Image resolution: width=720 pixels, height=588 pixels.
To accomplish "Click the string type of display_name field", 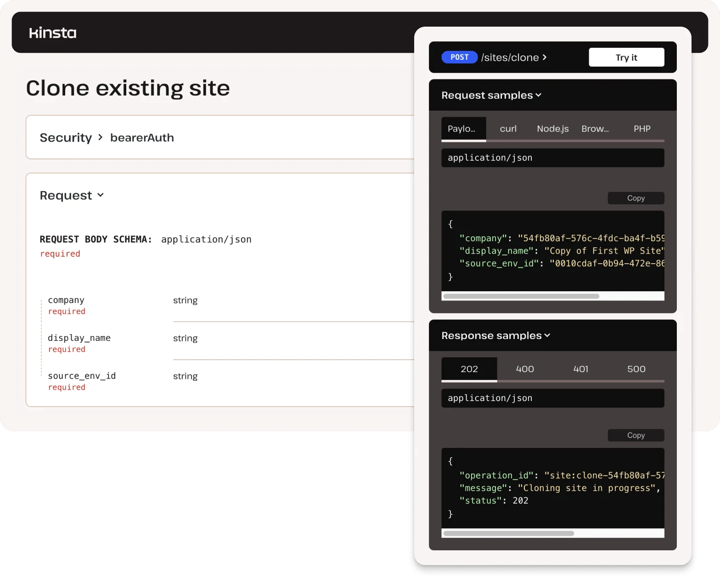I will (x=186, y=339).
